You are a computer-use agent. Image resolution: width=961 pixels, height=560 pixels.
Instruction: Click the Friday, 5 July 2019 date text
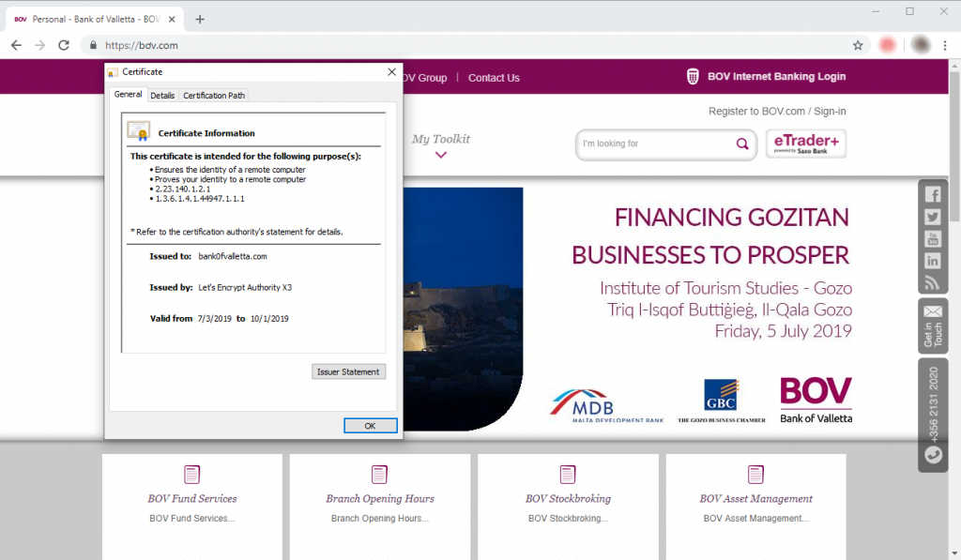[784, 331]
